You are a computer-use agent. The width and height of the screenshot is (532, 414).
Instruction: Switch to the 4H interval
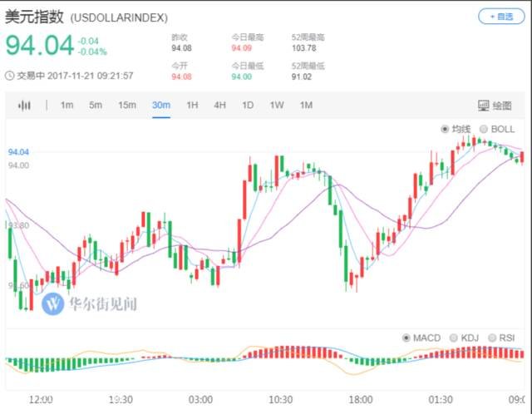219,106
